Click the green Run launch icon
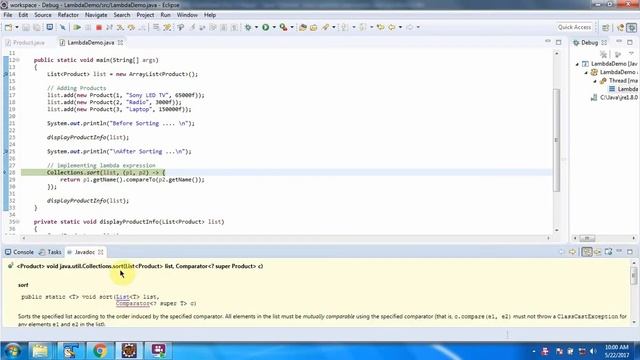640x360 pixels. [266, 27]
